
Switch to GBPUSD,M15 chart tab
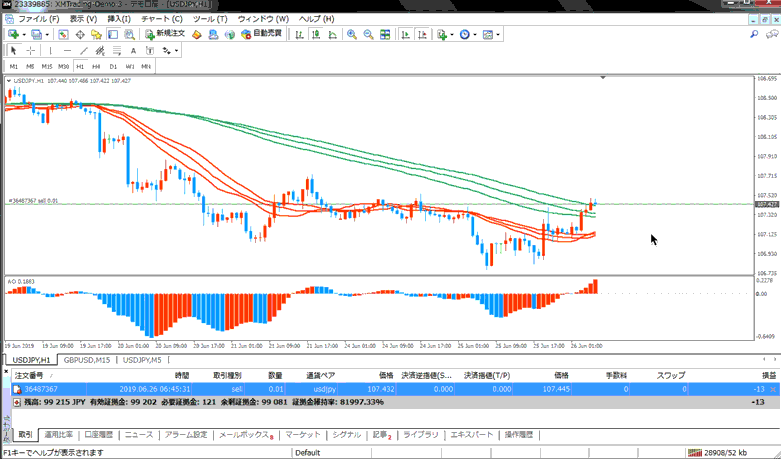tap(87, 360)
